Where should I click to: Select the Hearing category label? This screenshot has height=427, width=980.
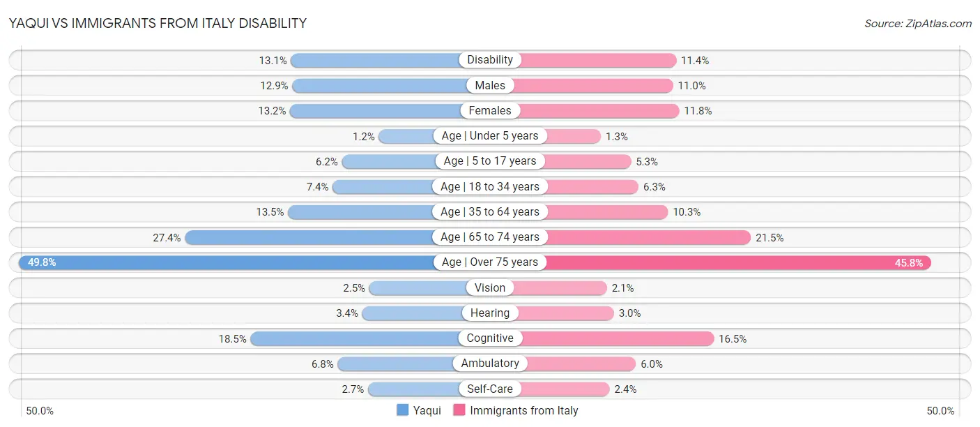490,313
